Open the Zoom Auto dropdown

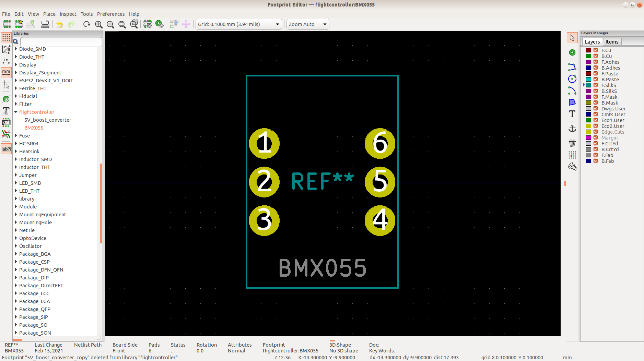tap(308, 24)
